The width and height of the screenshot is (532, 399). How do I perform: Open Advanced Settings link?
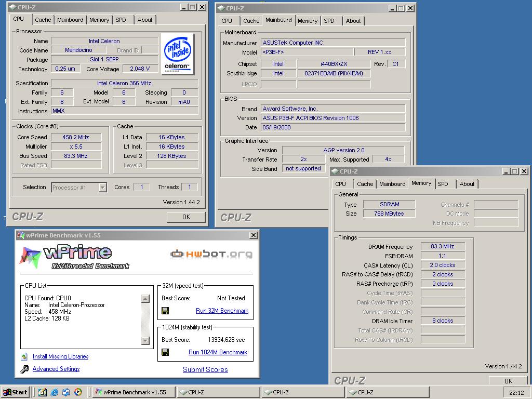pos(56,369)
